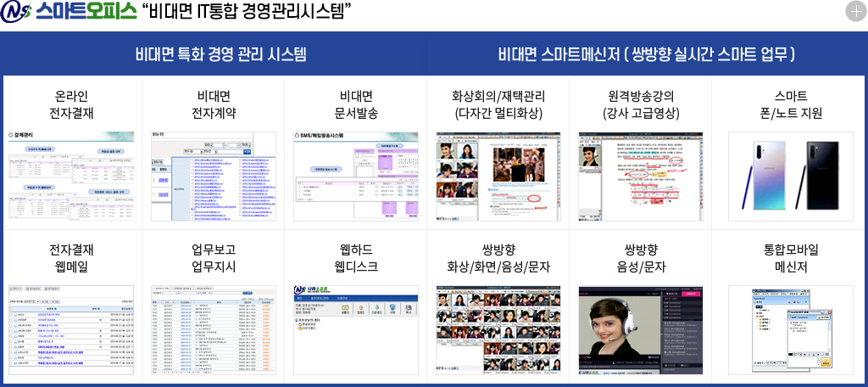Viewport: 868px width, 387px height.
Task: Click the NS 스마트오피스 logo
Action: (x=68, y=12)
